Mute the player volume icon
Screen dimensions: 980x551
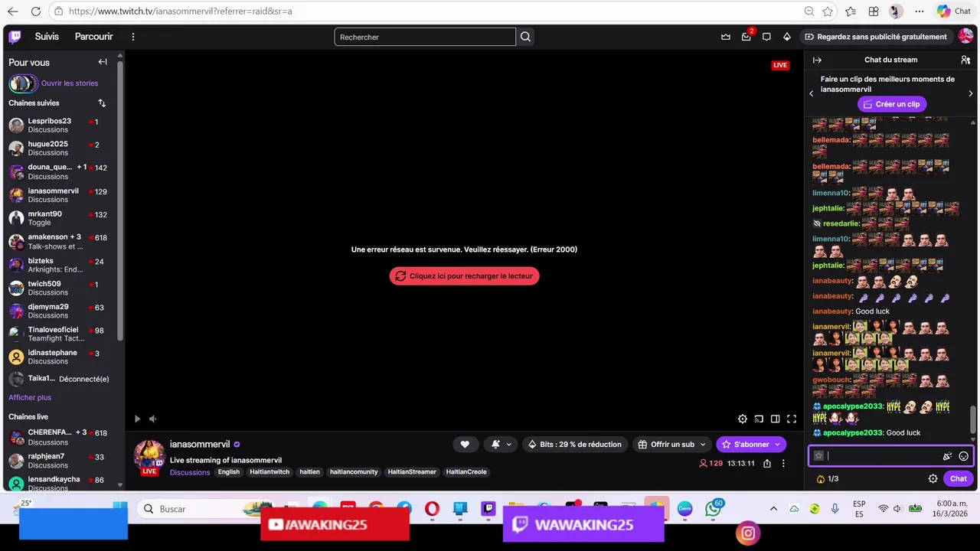152,419
